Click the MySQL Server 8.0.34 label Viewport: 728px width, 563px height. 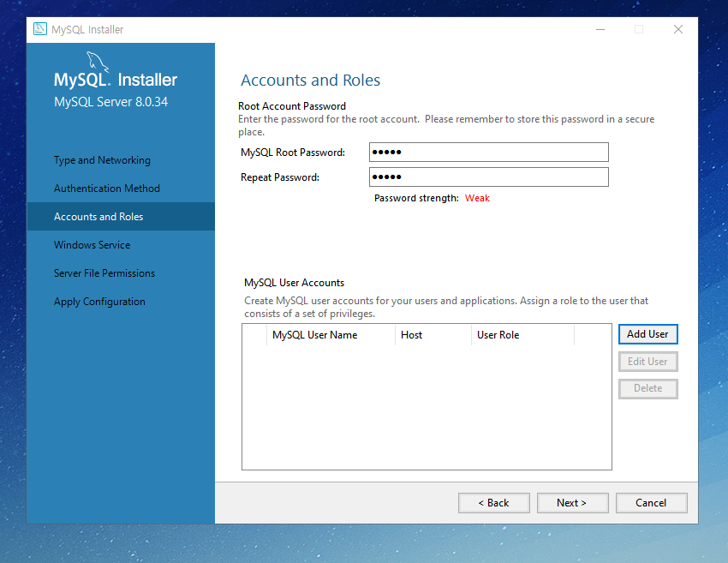[x=111, y=102]
